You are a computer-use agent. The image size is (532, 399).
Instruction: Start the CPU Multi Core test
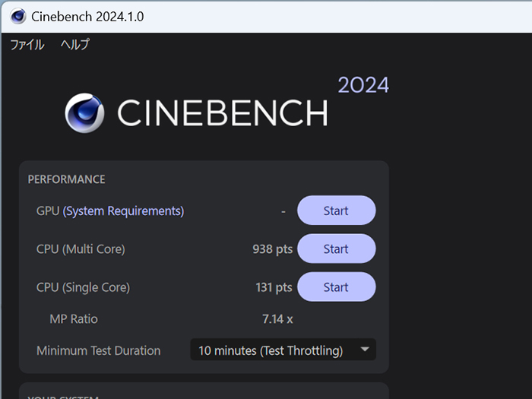click(x=336, y=249)
